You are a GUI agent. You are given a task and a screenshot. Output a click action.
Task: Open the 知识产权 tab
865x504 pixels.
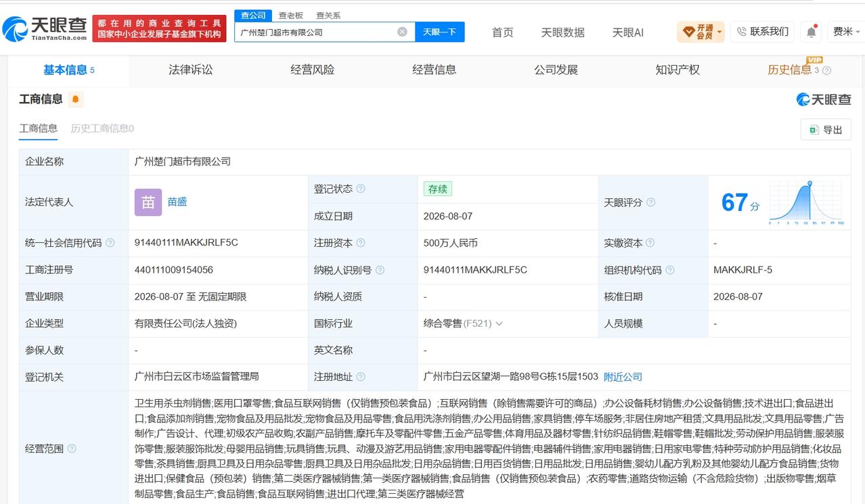[x=678, y=70]
